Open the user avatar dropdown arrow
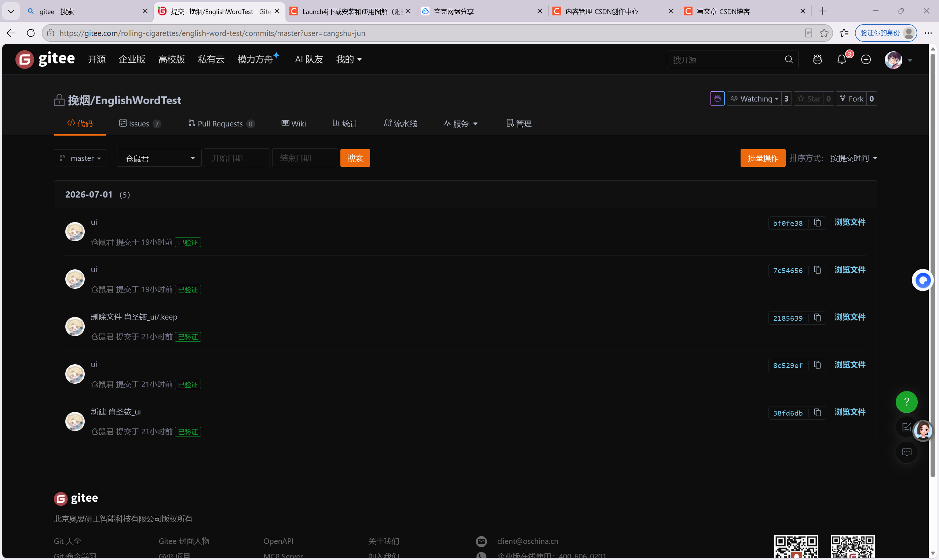 click(910, 60)
